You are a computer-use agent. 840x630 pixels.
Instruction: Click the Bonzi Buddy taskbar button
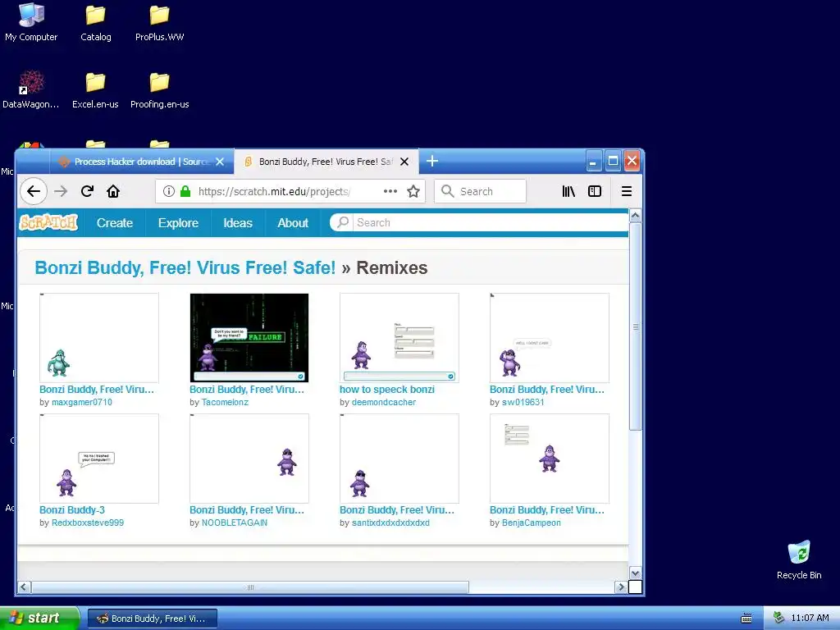tap(153, 619)
